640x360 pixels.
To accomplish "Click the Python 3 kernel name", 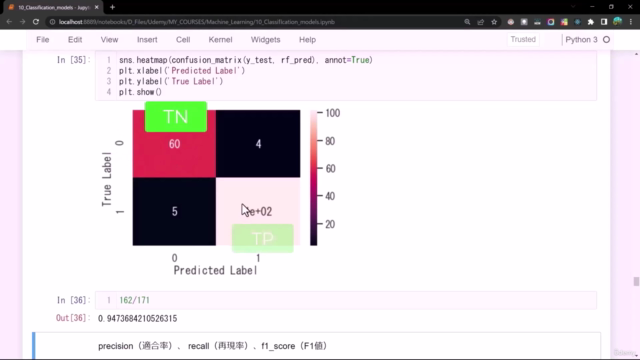I will (581, 40).
